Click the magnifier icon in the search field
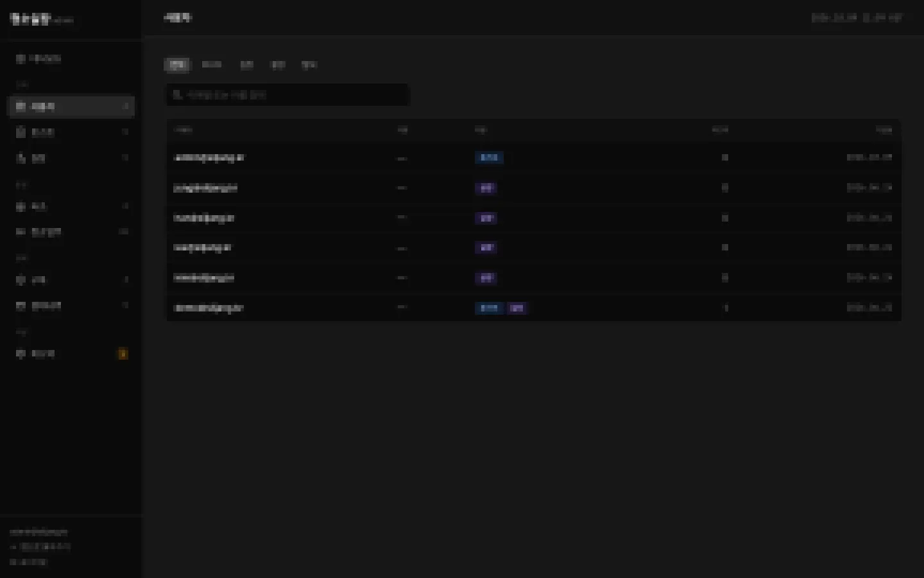This screenshot has width=924, height=578. tap(177, 94)
